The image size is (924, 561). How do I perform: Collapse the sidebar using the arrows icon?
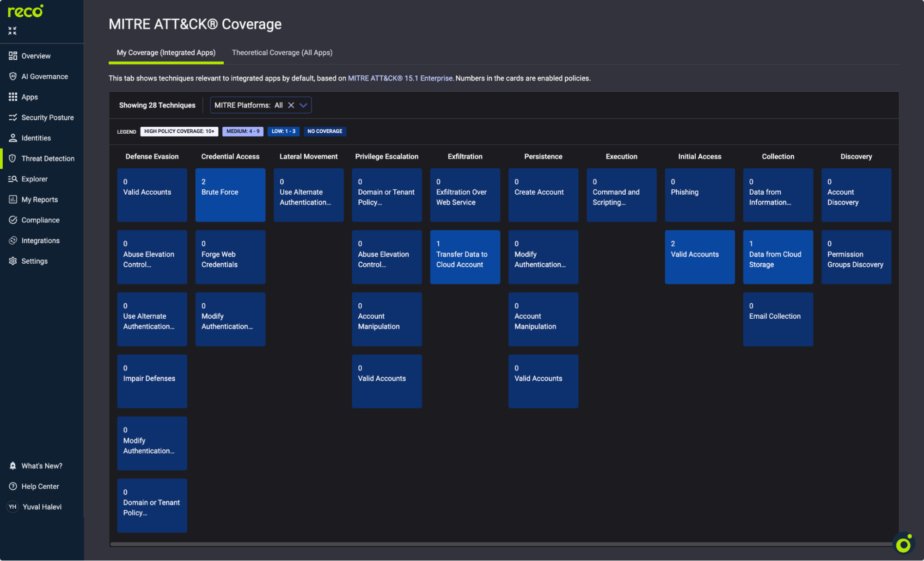click(12, 31)
